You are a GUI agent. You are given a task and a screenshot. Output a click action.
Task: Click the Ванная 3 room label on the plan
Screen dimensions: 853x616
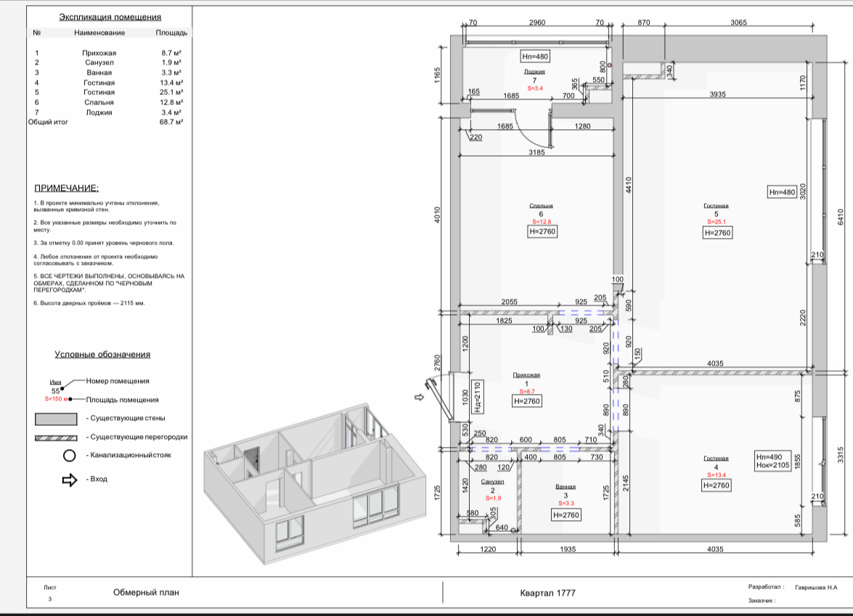(x=566, y=495)
